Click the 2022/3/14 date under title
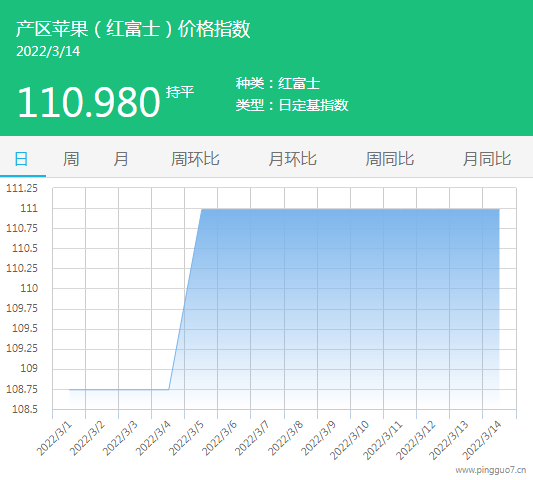 click(x=48, y=51)
